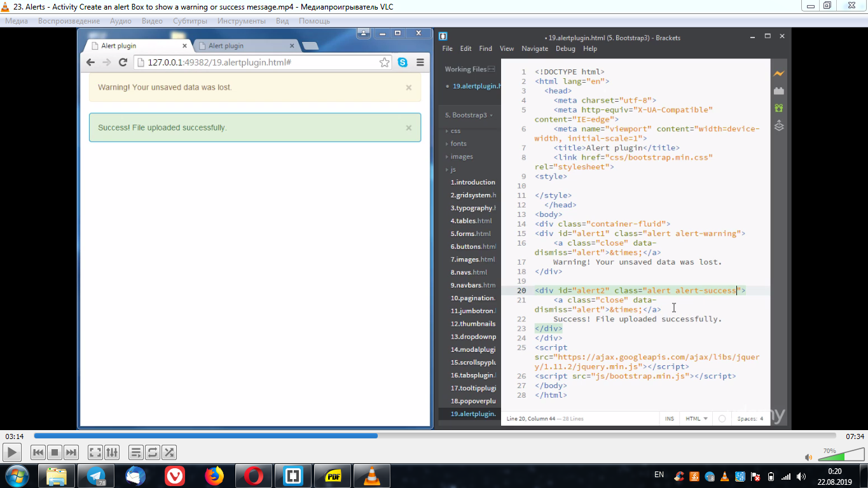Bookmark this page with star icon
The image size is (868, 488).
coord(385,62)
